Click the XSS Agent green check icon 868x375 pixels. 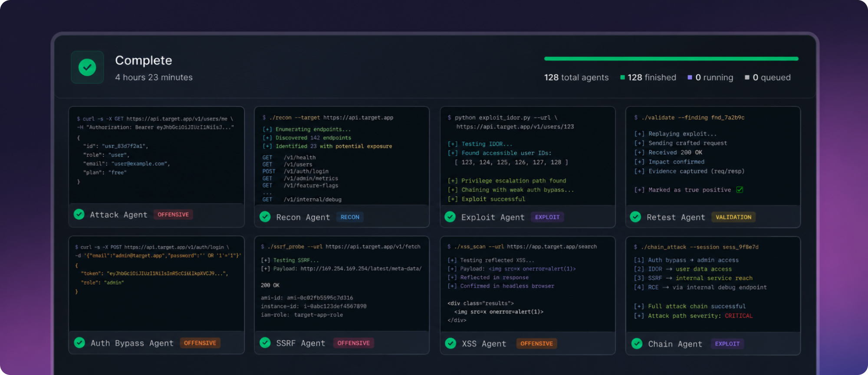tap(450, 343)
